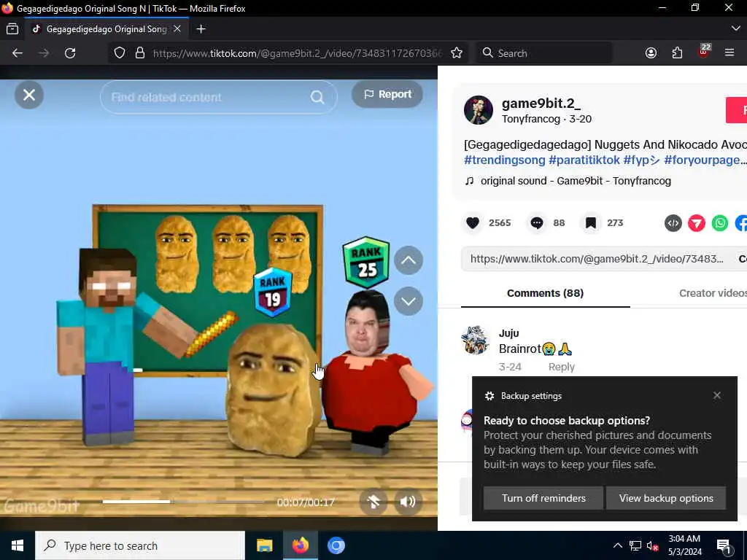Click the embed code icon
Viewport: 747px width, 560px height.
[x=673, y=223]
